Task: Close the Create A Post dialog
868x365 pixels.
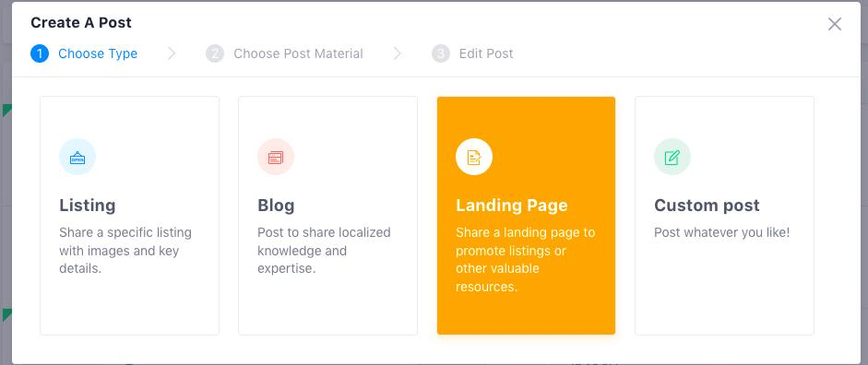Action: pyautogui.click(x=834, y=24)
